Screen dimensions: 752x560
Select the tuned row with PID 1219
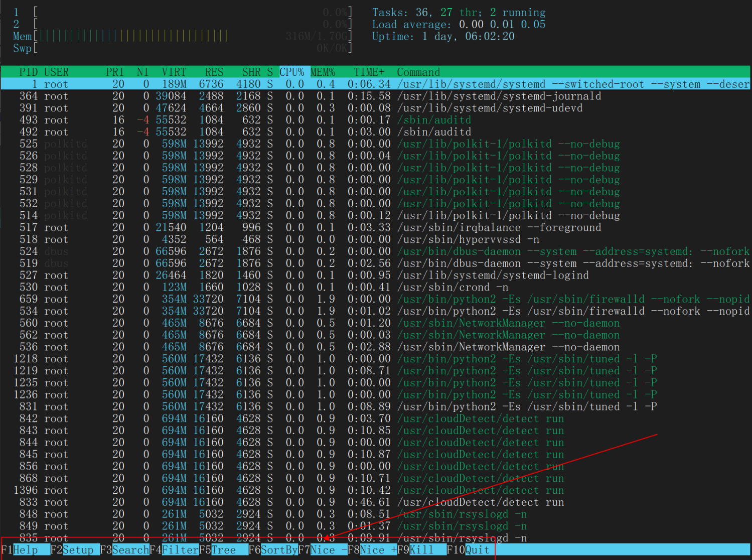click(376, 371)
